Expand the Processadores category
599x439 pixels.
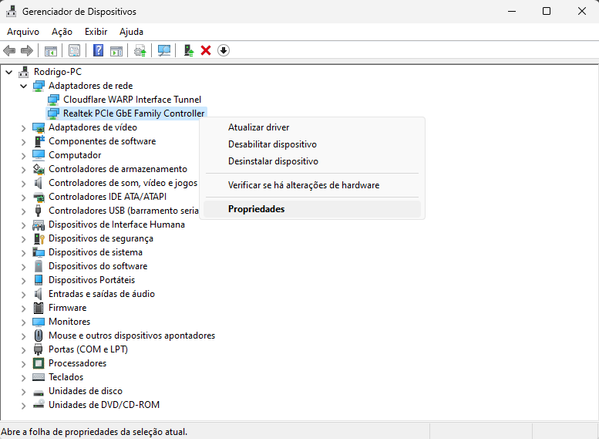24,363
